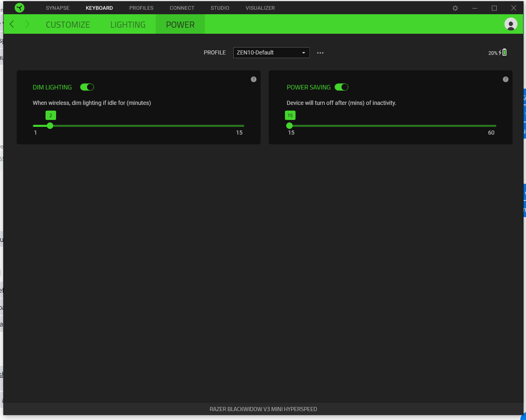Click the dim lighting slider handle

50,126
